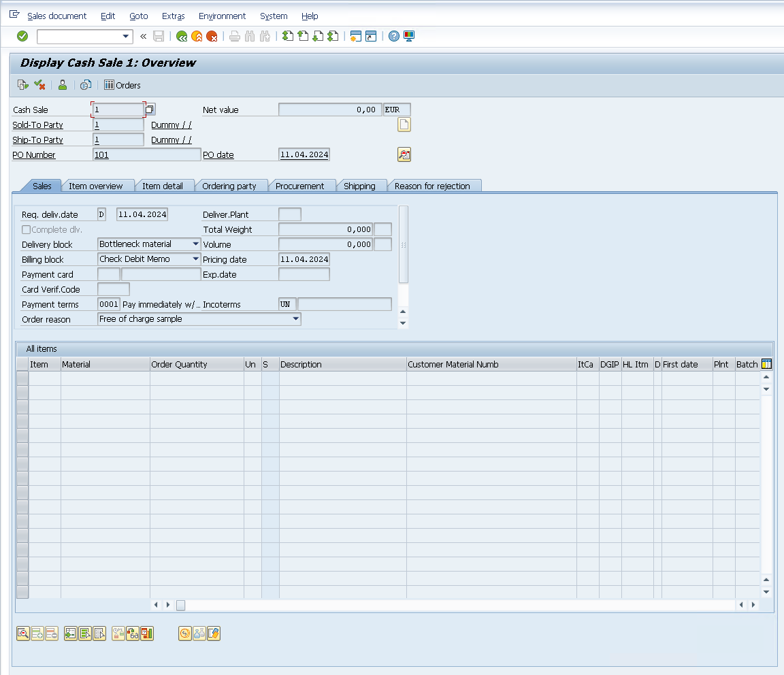Open the Billing block dropdown
This screenshot has width=784, height=675.
pos(195,259)
